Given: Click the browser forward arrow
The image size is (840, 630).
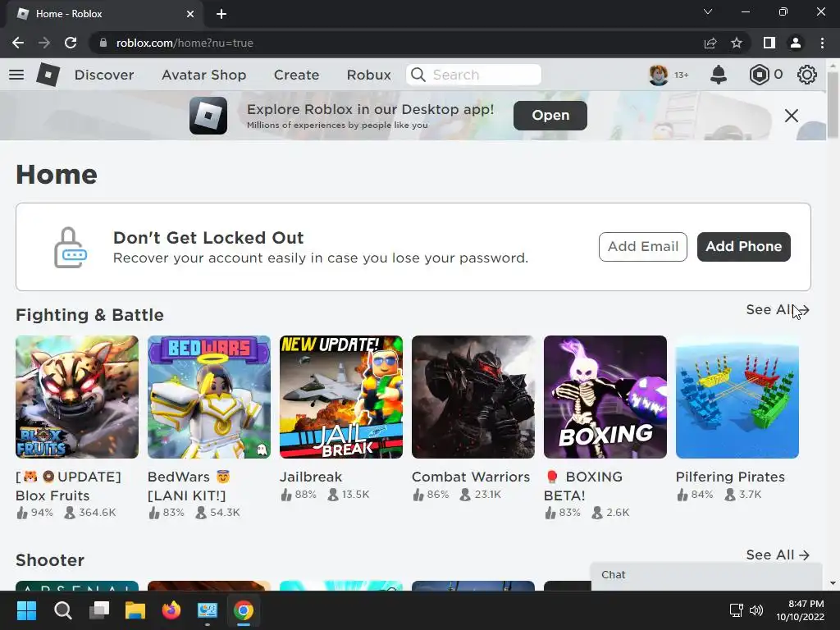Looking at the screenshot, I should click(44, 43).
